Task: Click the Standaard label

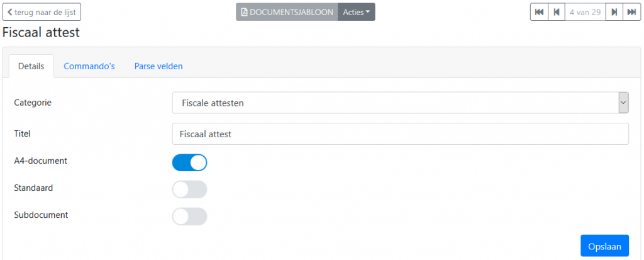Action: pyautogui.click(x=33, y=188)
